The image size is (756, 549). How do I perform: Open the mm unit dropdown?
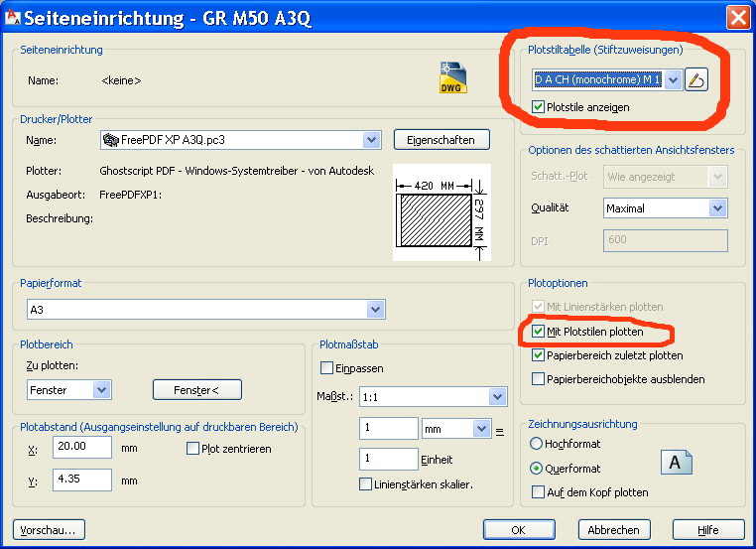tap(481, 429)
